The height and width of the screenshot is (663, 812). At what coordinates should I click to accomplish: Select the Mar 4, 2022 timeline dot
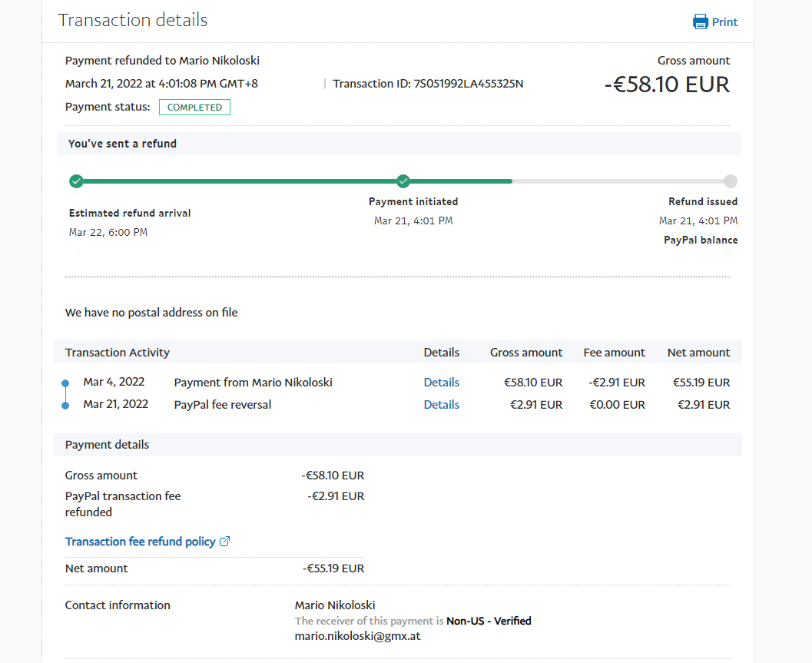click(65, 383)
